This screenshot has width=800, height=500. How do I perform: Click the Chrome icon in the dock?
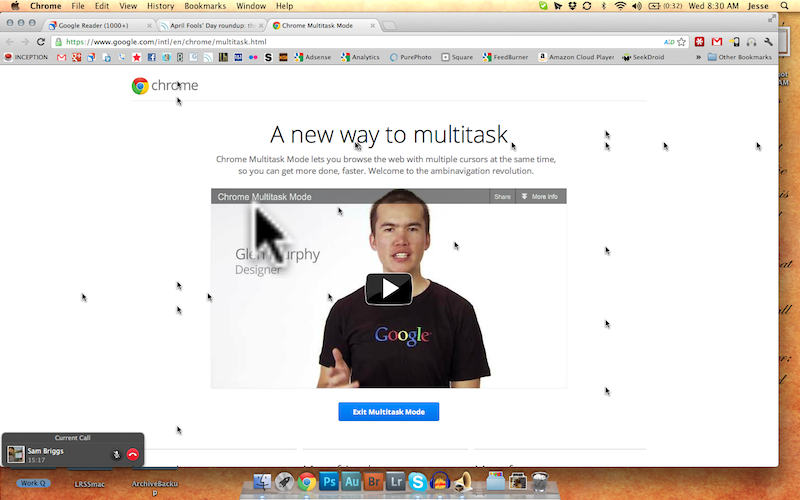click(307, 482)
